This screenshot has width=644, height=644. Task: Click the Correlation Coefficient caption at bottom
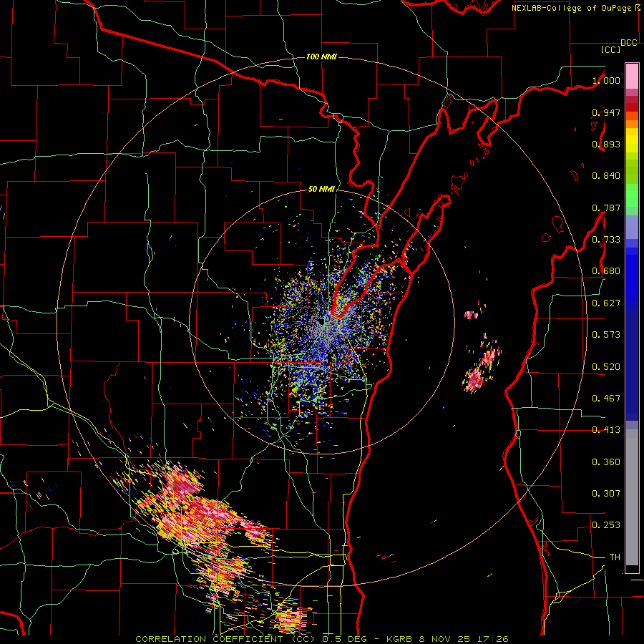pos(322,639)
